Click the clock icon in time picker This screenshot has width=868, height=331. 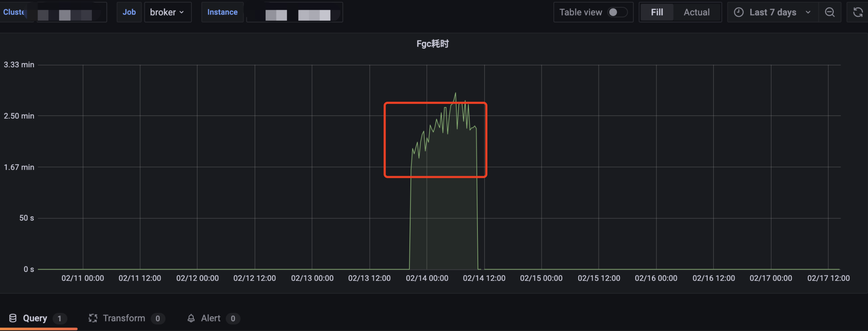click(739, 12)
